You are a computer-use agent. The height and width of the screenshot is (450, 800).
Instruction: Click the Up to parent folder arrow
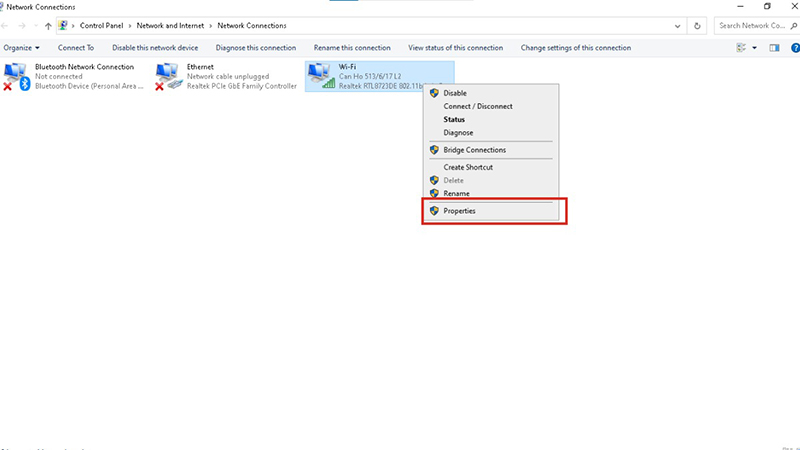tap(48, 26)
